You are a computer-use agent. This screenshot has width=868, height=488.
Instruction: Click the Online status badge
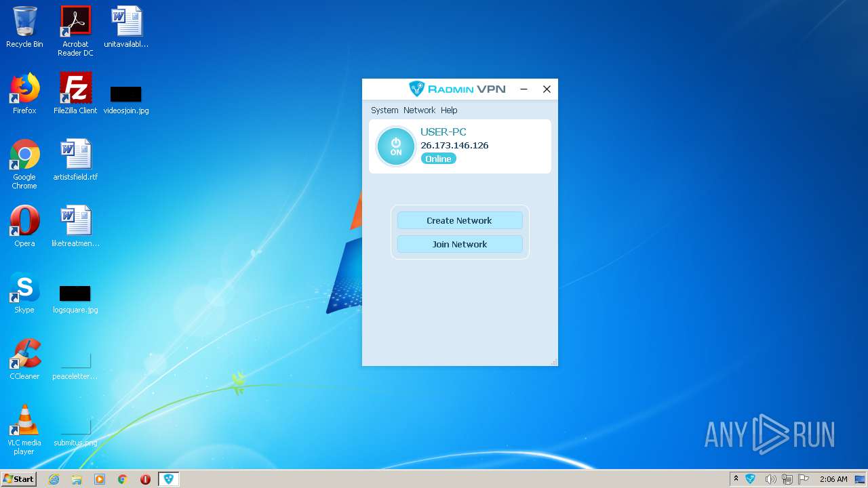pyautogui.click(x=438, y=159)
